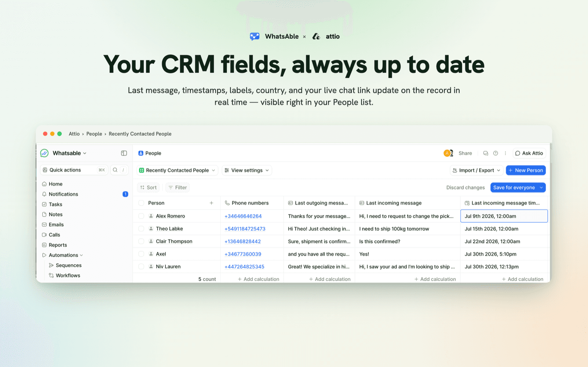Collapse the Automations section in sidebar
The width and height of the screenshot is (588, 367).
point(81,255)
